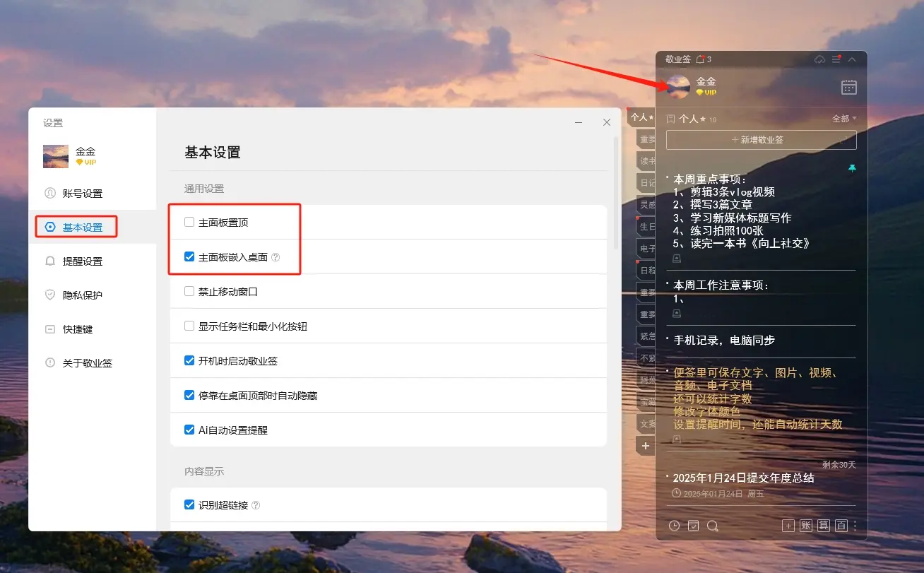Open the clock timeline icon in footer

(675, 526)
